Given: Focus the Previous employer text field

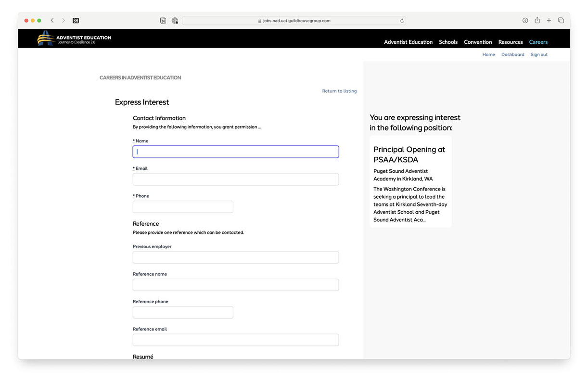Looking at the screenshot, I should (236, 257).
